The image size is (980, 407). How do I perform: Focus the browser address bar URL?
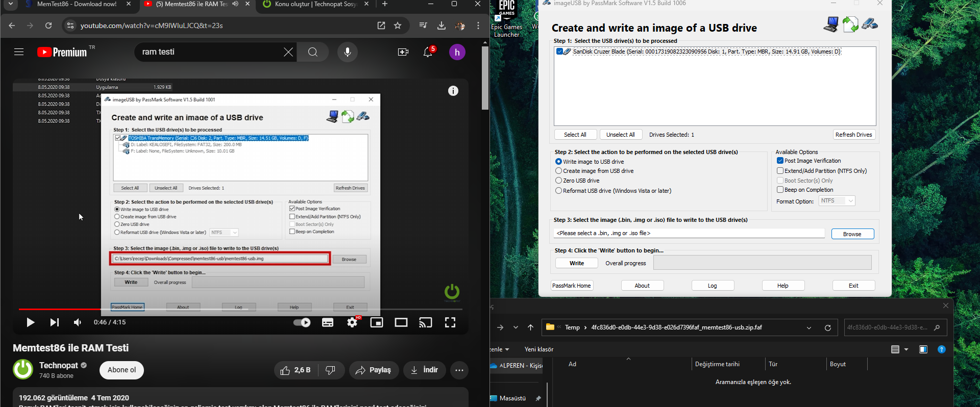coord(152,26)
